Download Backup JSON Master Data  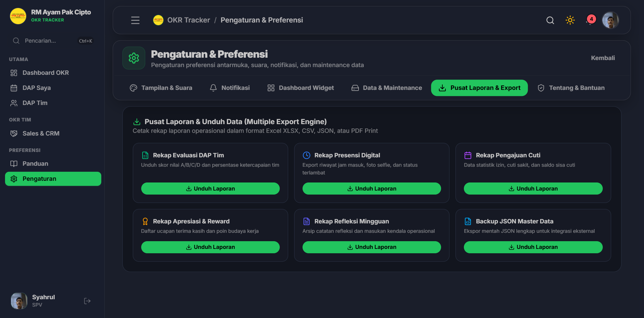pos(533,247)
